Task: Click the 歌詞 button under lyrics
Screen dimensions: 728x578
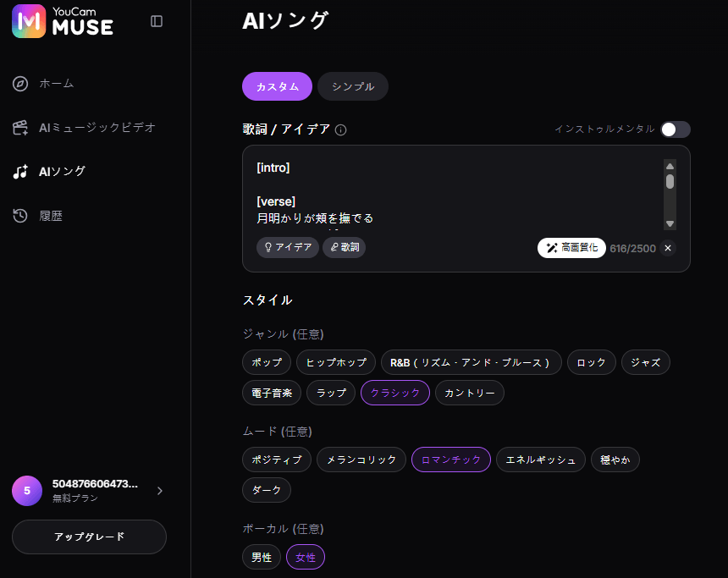Action: 344,247
